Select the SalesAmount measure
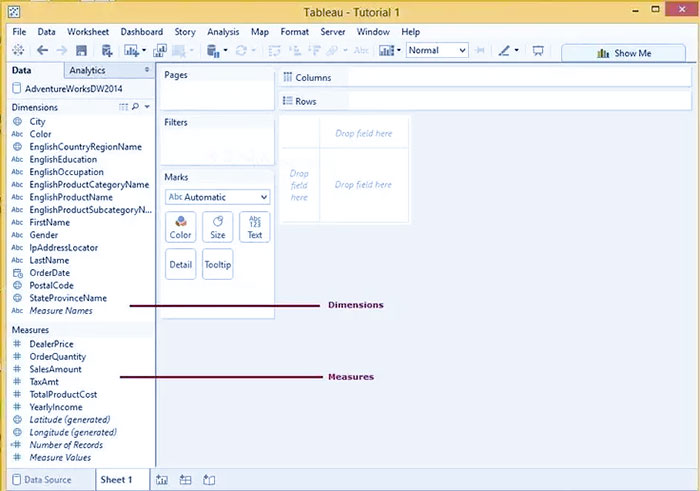Screen dimensions: 700x491 pos(55,369)
